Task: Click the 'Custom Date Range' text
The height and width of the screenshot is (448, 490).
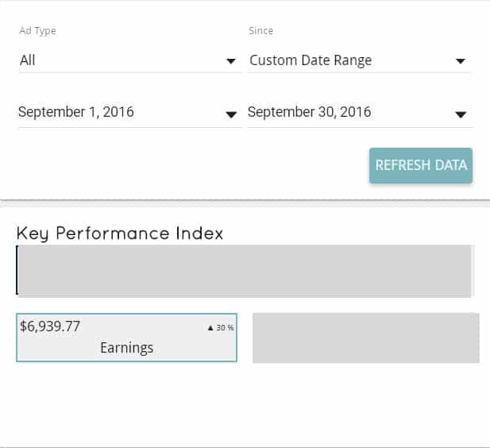Action: click(x=311, y=60)
